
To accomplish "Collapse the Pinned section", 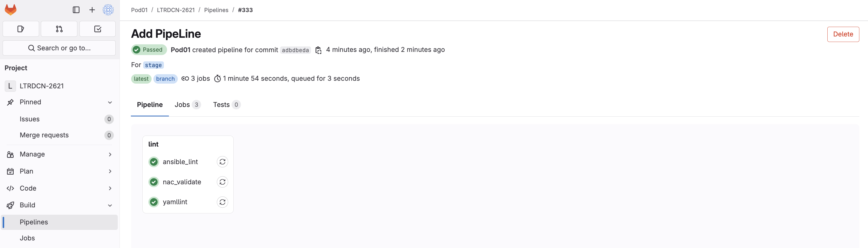I will (110, 102).
